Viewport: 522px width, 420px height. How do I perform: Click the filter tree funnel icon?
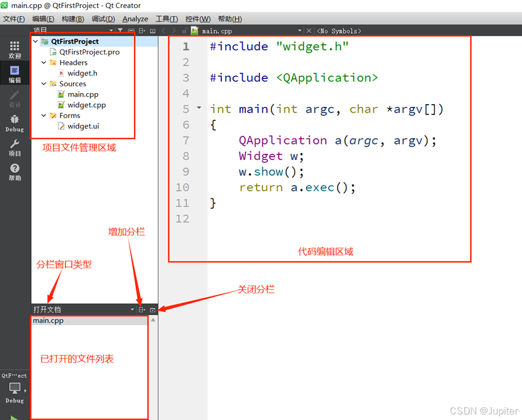pyautogui.click(x=120, y=31)
